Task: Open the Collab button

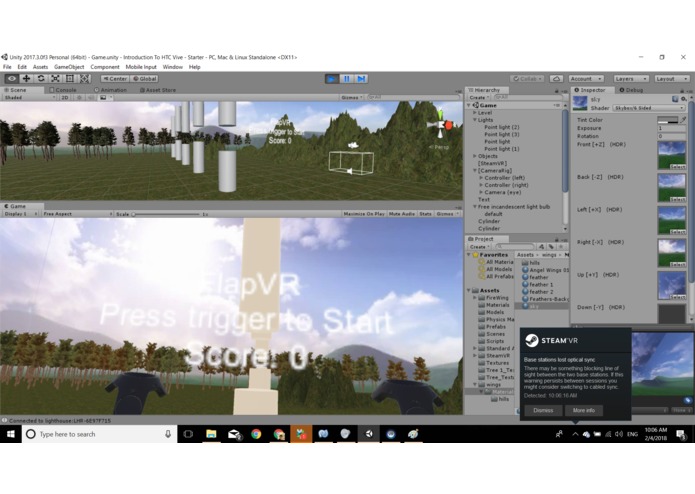Action: click(527, 78)
